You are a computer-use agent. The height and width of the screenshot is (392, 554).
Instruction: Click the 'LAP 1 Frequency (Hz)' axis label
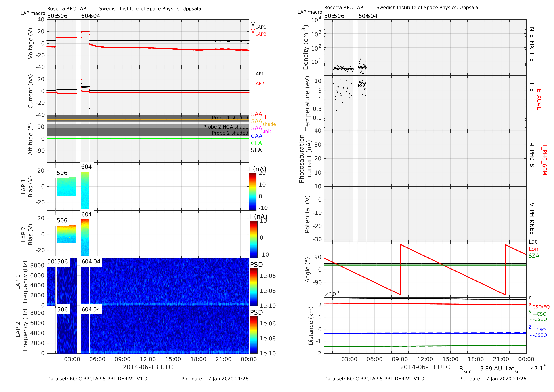(21, 282)
